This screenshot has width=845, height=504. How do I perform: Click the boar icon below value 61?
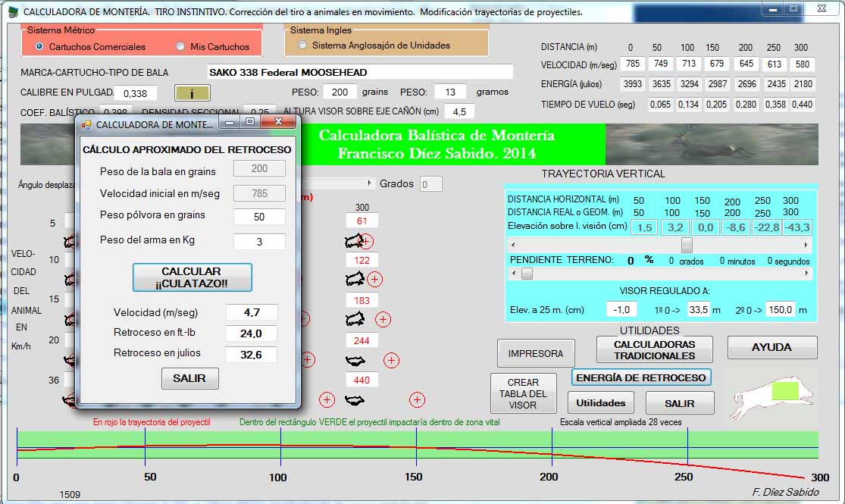[x=352, y=241]
